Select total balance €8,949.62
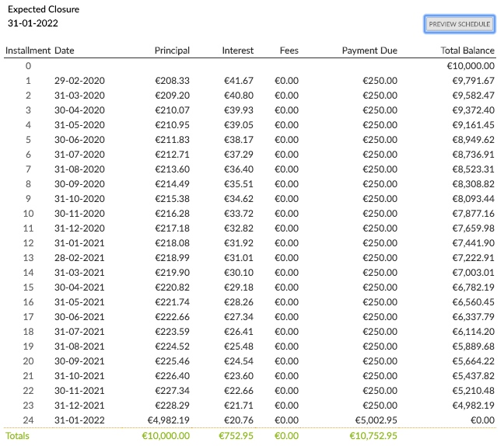This screenshot has height=446, width=504. point(473,140)
